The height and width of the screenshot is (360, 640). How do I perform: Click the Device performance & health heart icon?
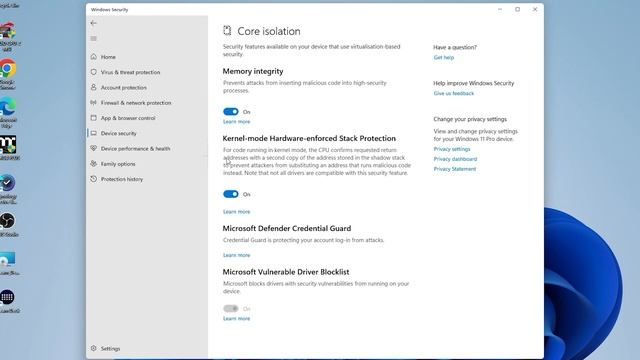[93, 148]
